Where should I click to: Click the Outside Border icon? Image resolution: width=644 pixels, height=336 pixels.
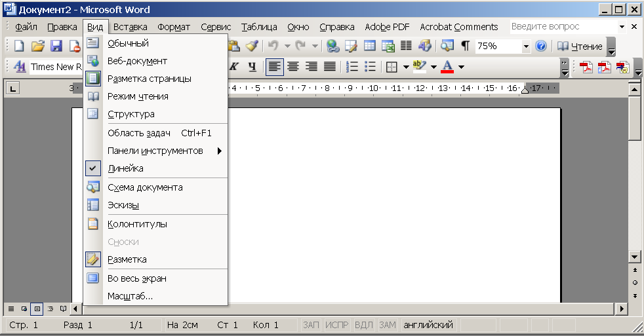pos(392,66)
